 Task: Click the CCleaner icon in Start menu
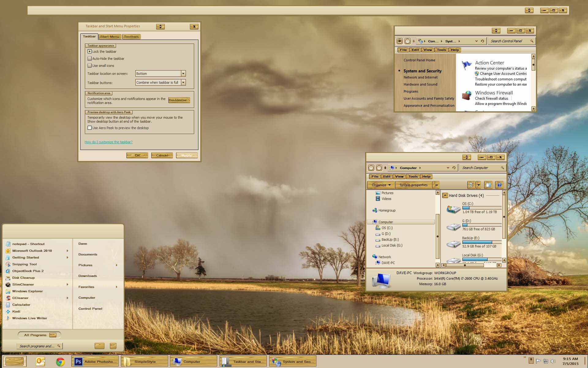tap(8, 298)
